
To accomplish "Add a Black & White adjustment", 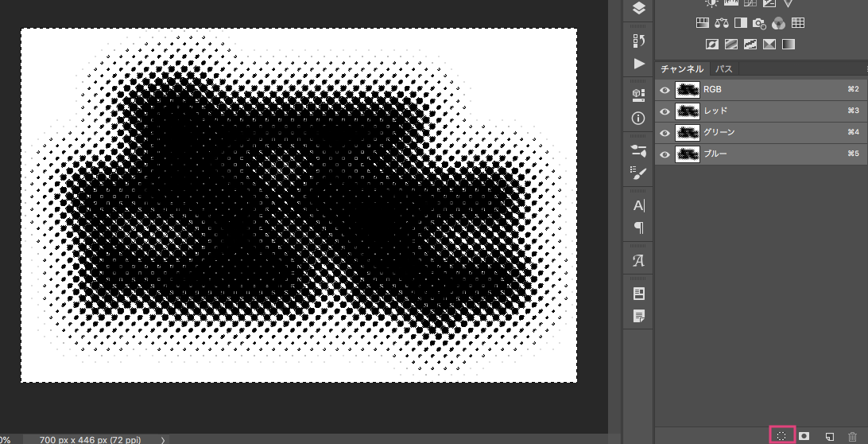I will pos(740,23).
